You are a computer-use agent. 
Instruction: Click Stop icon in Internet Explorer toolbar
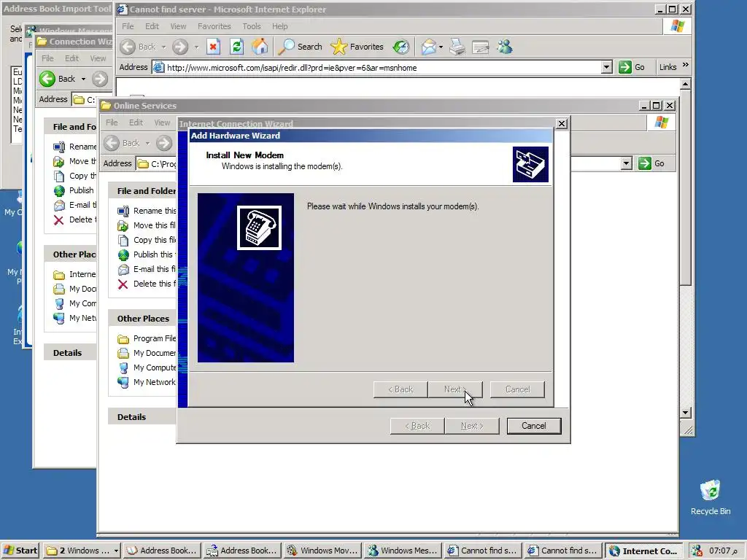[213, 47]
